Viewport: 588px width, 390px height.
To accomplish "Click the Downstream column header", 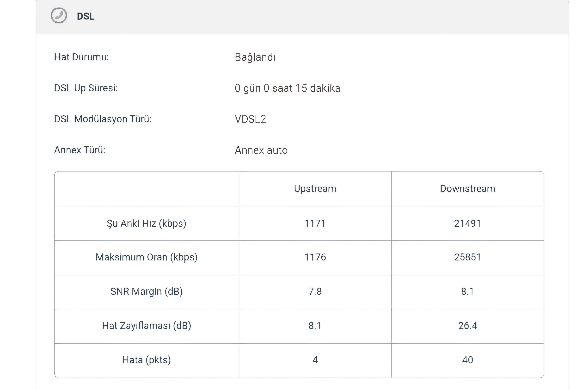I will click(468, 188).
